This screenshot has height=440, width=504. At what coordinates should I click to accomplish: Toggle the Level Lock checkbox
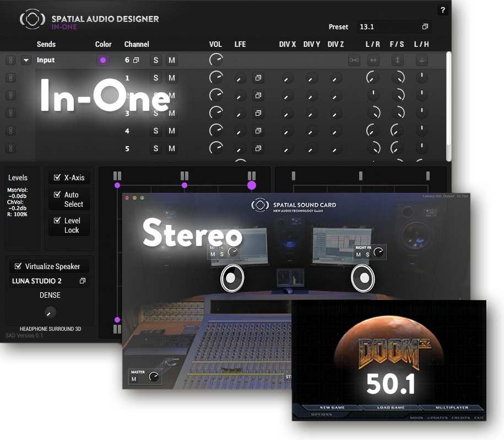57,221
